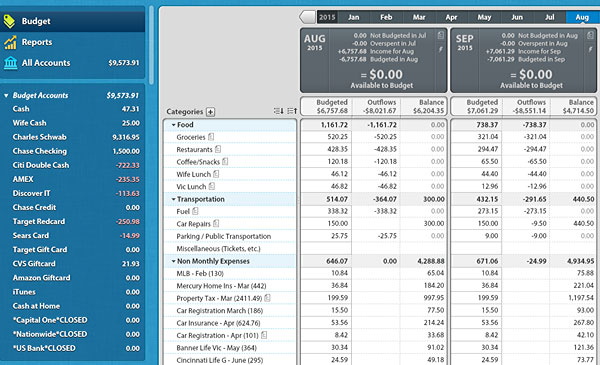Expand all category groups icon
The height and width of the screenshot is (365, 600).
(x=292, y=111)
